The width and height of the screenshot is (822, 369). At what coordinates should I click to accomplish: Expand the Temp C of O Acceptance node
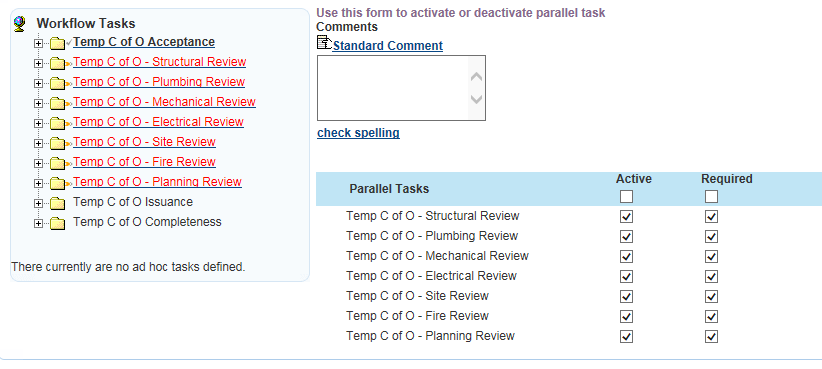[x=38, y=44]
